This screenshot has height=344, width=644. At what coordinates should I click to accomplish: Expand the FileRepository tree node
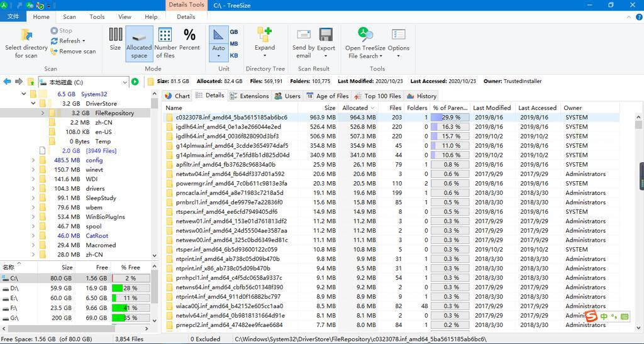click(x=42, y=113)
